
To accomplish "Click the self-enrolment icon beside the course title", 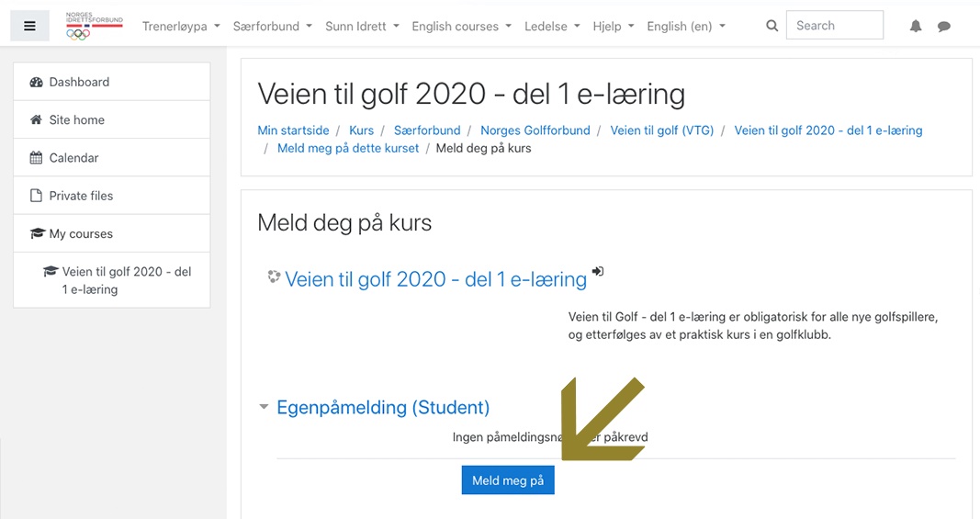I will (598, 271).
